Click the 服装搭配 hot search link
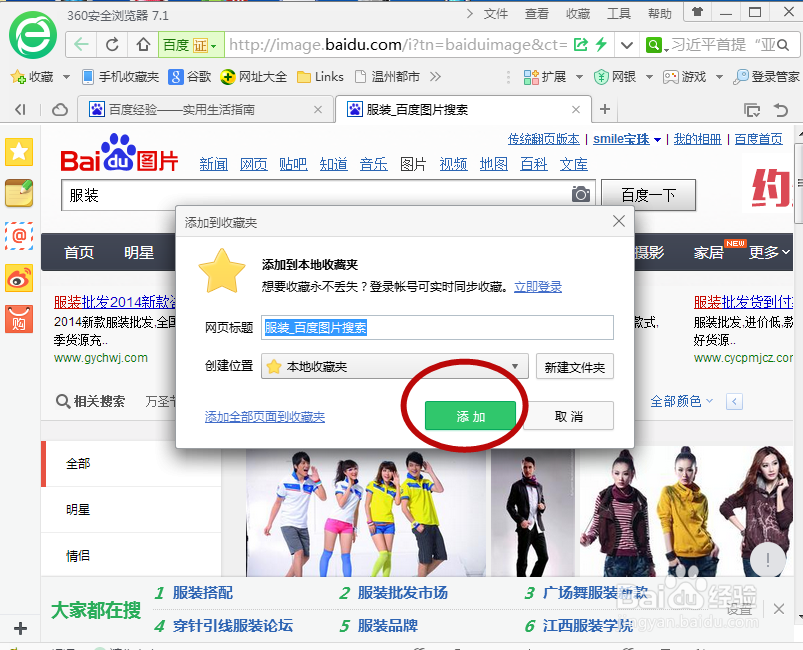Image resolution: width=803 pixels, height=650 pixels. (x=202, y=593)
